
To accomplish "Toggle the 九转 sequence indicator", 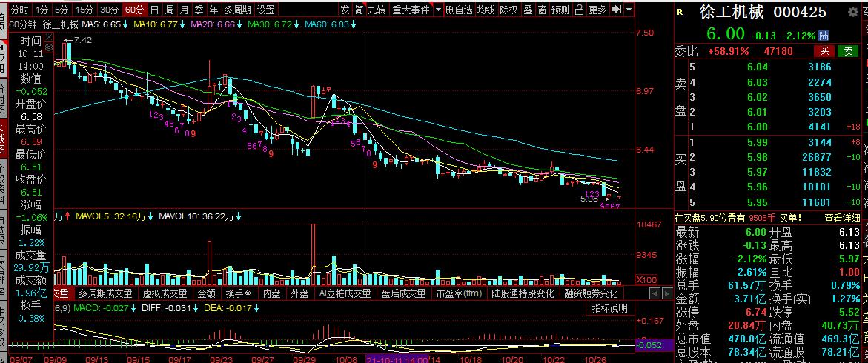I will [x=377, y=10].
